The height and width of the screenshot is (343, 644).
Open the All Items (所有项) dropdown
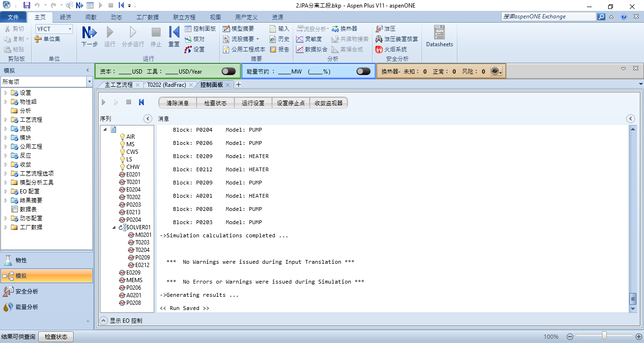click(90, 82)
